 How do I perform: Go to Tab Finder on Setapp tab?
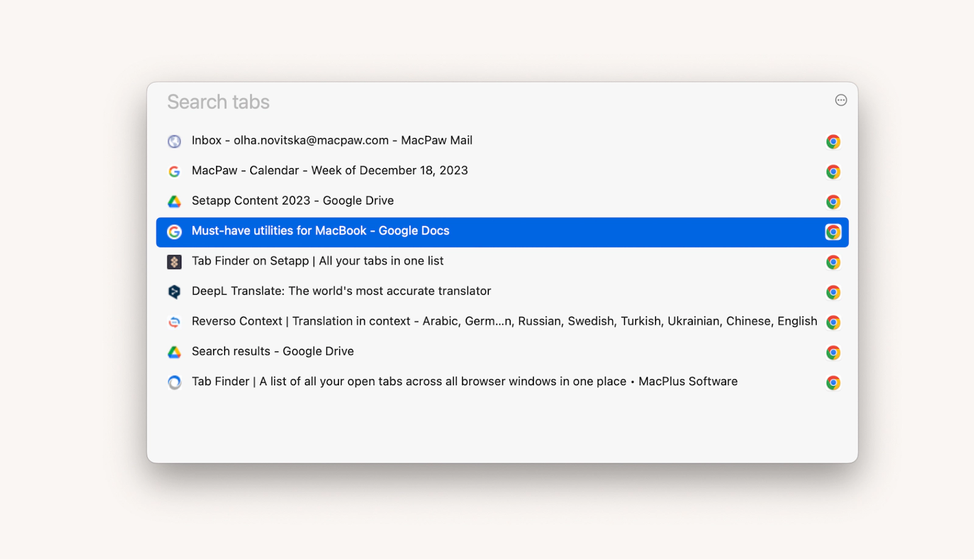click(502, 262)
